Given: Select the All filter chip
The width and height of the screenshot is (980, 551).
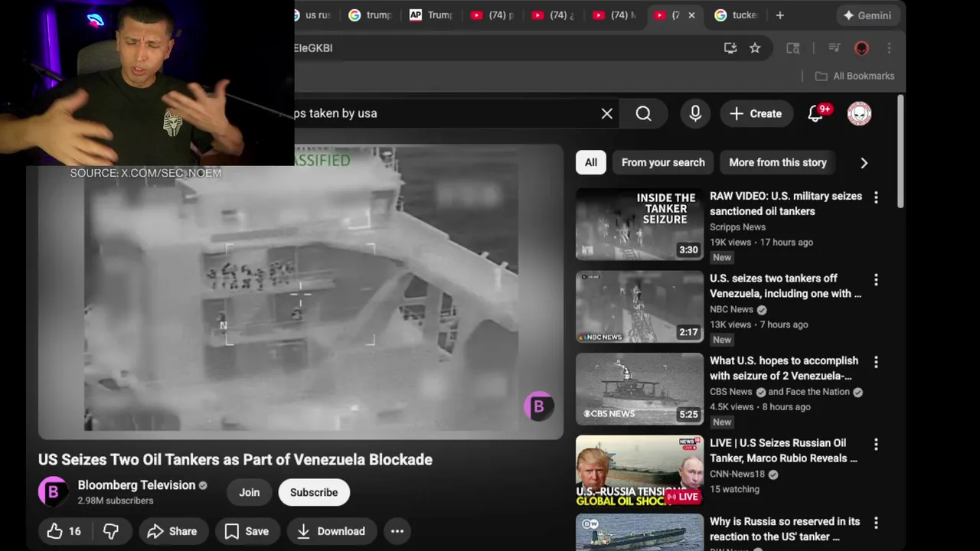Looking at the screenshot, I should coord(591,162).
